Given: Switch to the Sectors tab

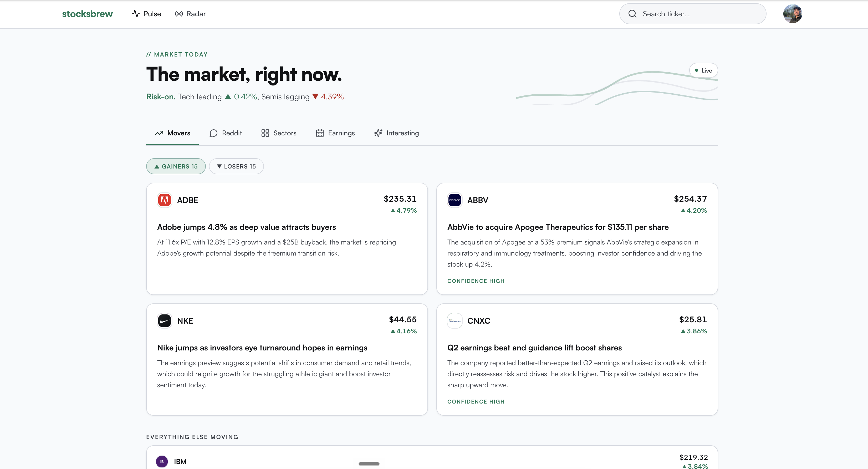Looking at the screenshot, I should pyautogui.click(x=279, y=133).
